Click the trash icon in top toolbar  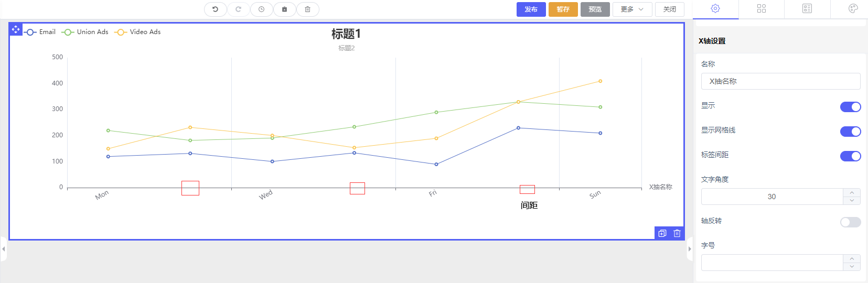pos(307,9)
